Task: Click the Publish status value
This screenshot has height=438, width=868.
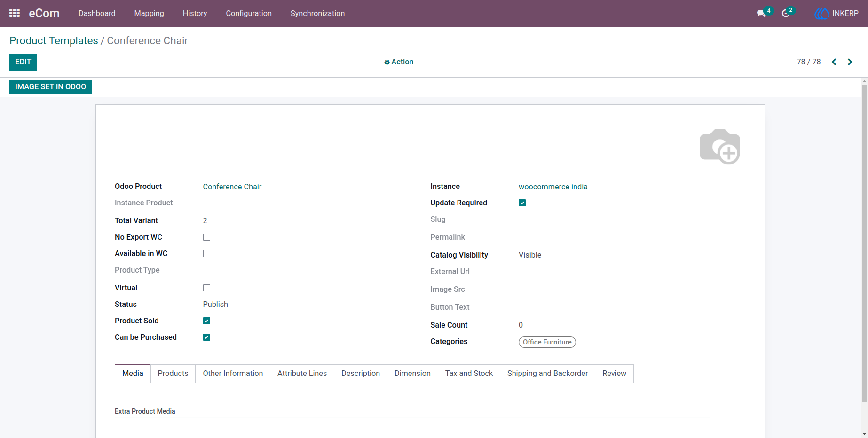Action: [215, 305]
